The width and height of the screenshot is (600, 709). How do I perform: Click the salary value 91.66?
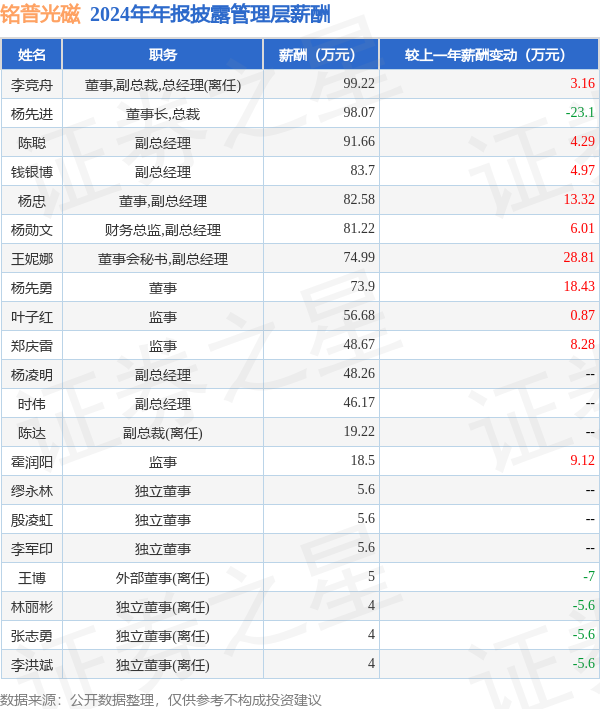tap(359, 142)
